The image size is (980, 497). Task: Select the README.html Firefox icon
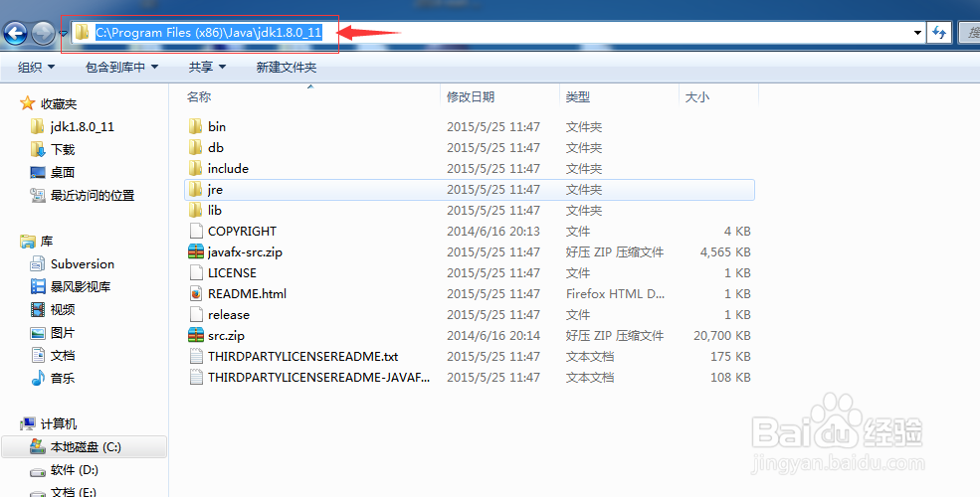[x=196, y=294]
